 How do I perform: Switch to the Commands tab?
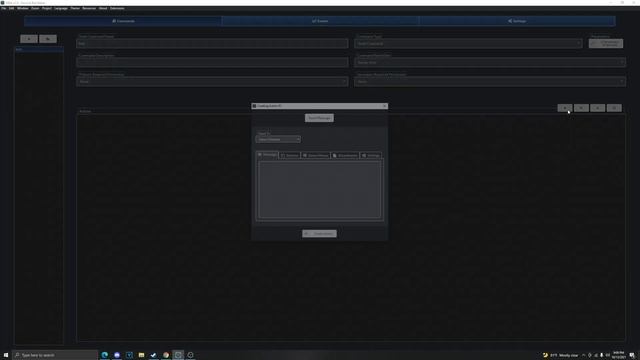[123, 21]
